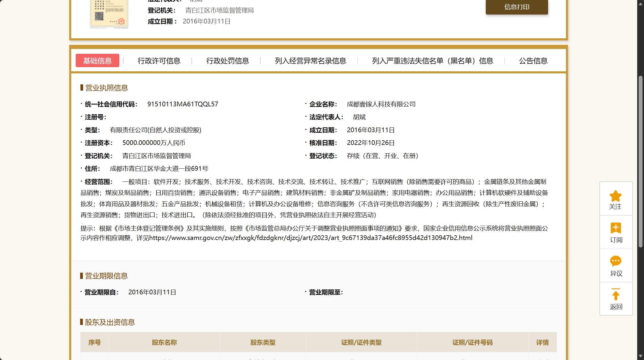The height and width of the screenshot is (360, 644).
Task: Click the 异议 speech bubble icon
Action: 615,261
